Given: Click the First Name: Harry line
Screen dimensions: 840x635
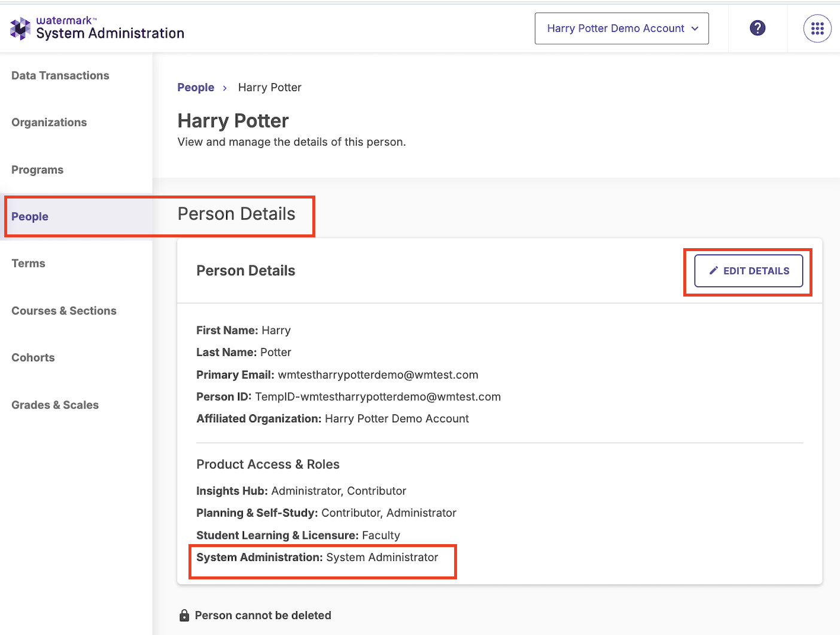Looking at the screenshot, I should click(x=244, y=330).
